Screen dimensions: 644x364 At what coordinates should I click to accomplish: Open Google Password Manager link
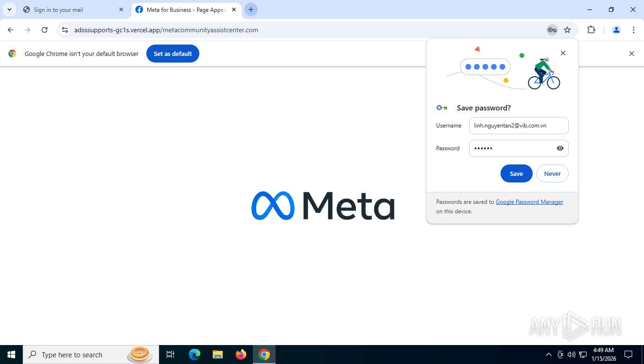(x=529, y=202)
